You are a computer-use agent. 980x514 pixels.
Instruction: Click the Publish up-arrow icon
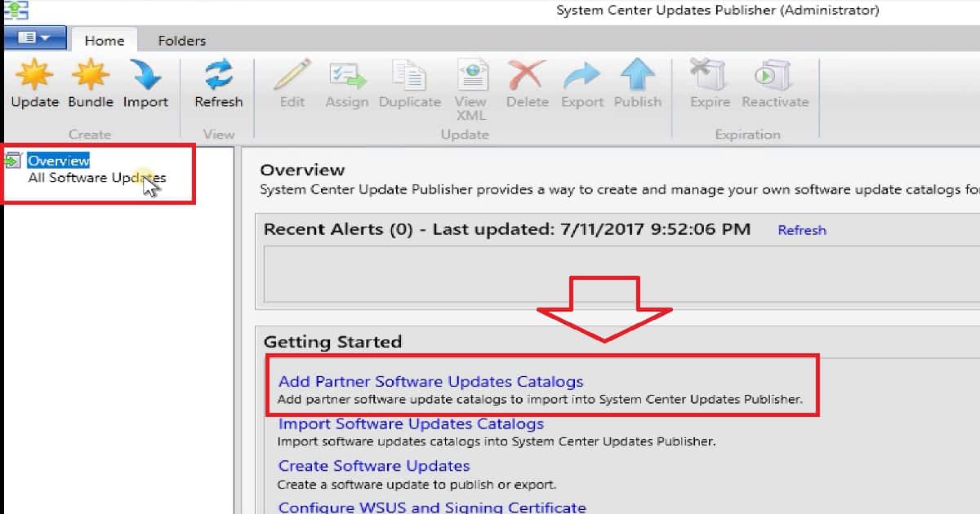click(637, 75)
